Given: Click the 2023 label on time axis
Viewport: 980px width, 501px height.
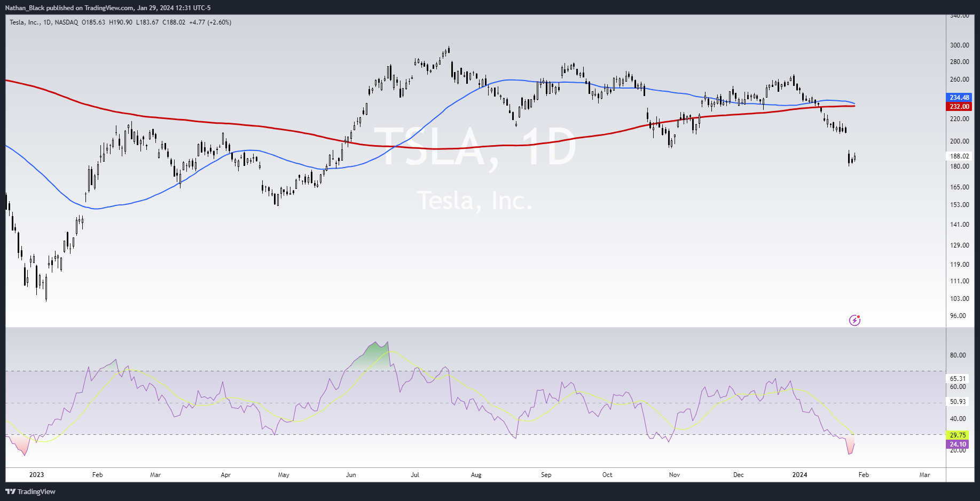Looking at the screenshot, I should click(36, 475).
